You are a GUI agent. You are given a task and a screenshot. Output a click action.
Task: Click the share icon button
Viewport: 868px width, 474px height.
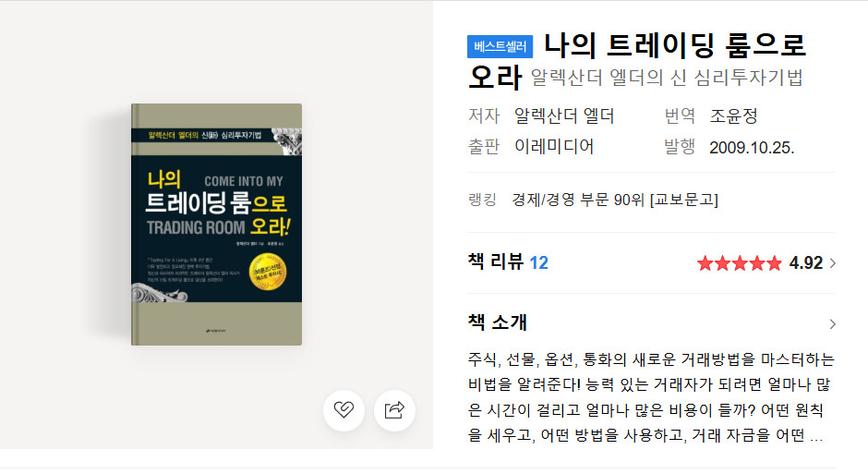394,410
